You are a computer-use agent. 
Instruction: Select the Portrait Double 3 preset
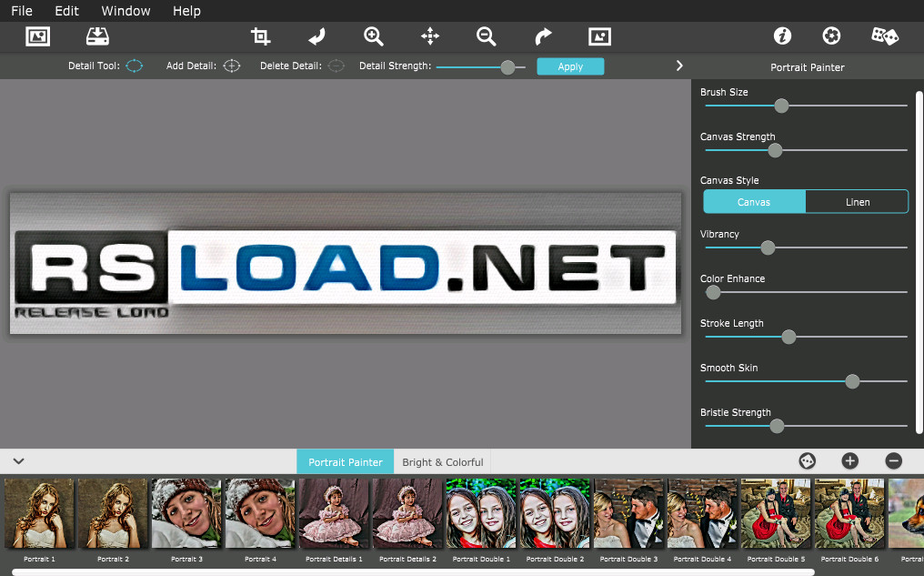(x=628, y=513)
